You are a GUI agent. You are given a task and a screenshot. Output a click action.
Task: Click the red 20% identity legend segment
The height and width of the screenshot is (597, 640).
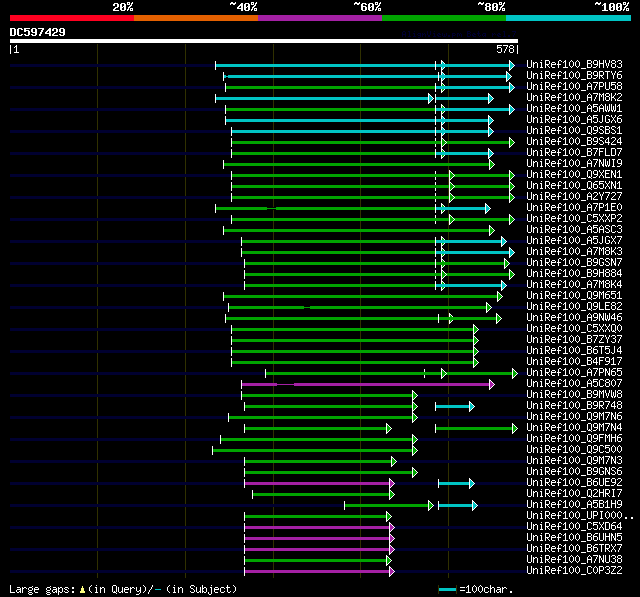(72, 18)
